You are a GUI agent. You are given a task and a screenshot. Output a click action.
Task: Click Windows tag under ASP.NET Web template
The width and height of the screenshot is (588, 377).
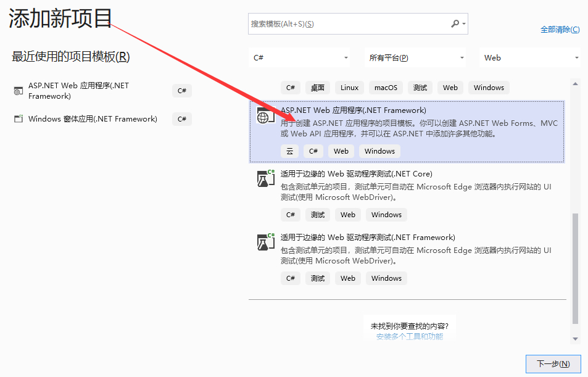379,151
